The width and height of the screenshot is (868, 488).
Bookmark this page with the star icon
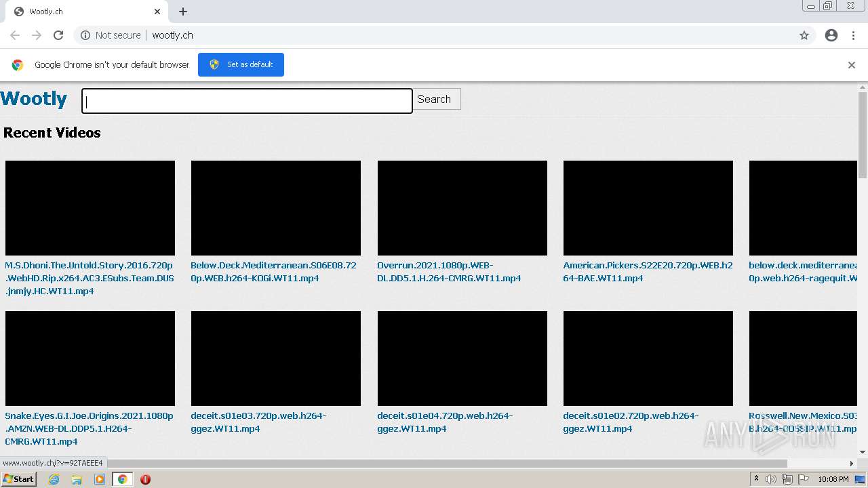tap(804, 35)
